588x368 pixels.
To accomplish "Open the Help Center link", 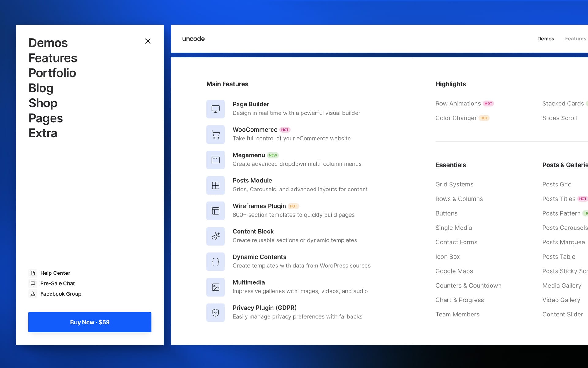I will click(x=55, y=273).
